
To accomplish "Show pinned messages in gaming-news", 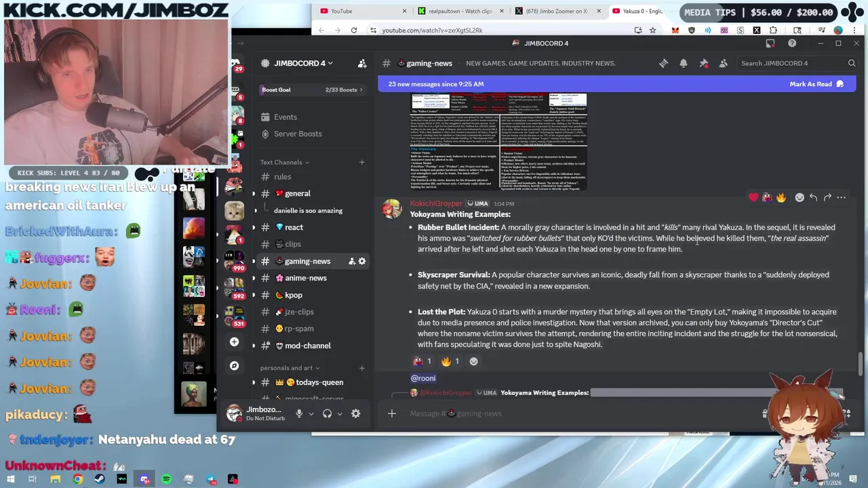I will pyautogui.click(x=704, y=63).
